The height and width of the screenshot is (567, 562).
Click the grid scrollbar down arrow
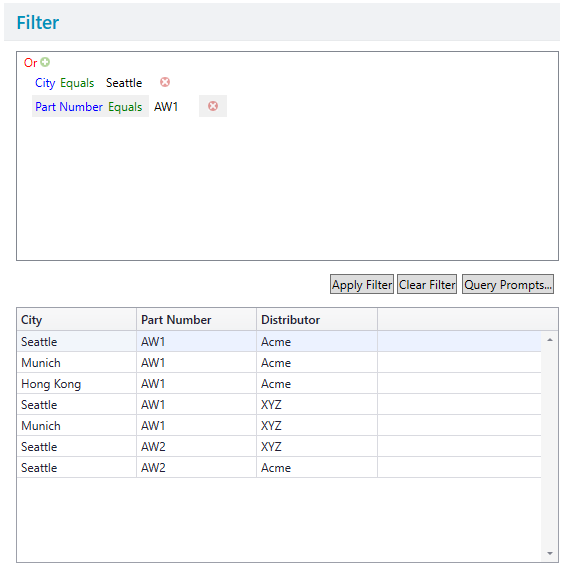coord(550,553)
